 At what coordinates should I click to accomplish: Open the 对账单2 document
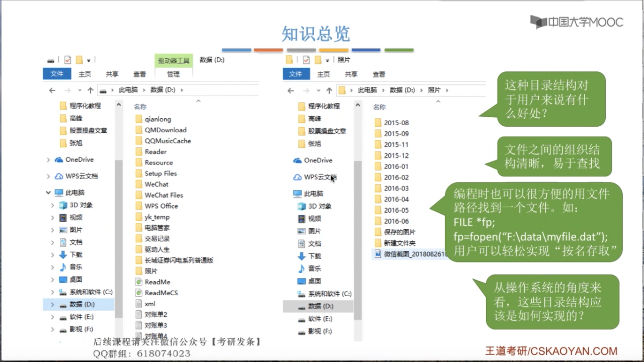tap(151, 314)
